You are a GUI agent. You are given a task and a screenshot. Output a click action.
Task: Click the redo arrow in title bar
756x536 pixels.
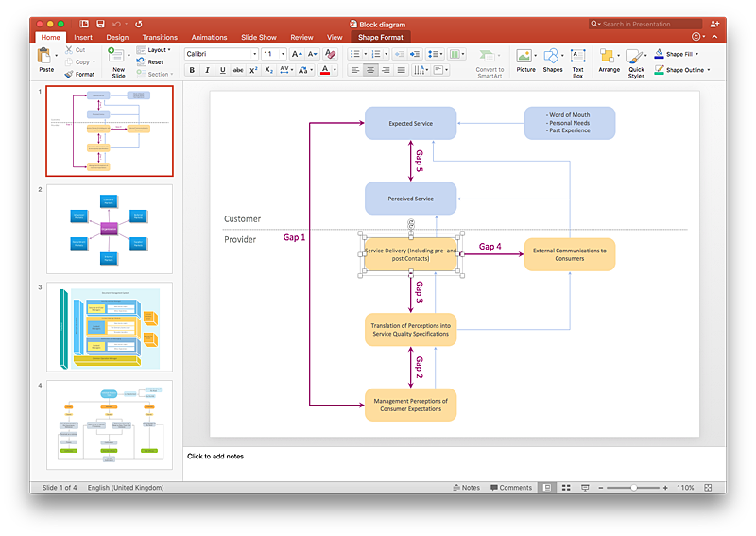(139, 24)
